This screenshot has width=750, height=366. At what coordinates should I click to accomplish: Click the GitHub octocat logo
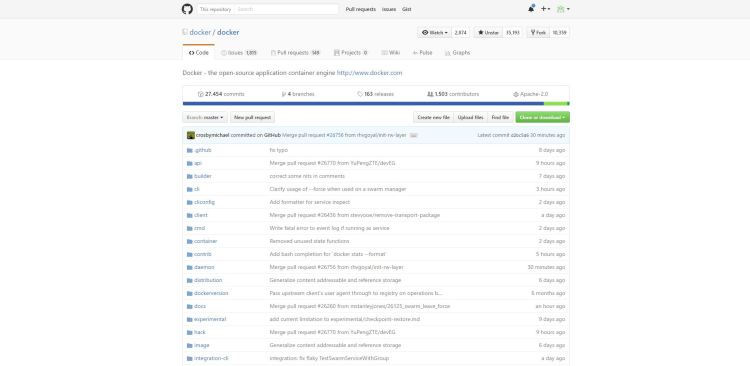pos(187,9)
